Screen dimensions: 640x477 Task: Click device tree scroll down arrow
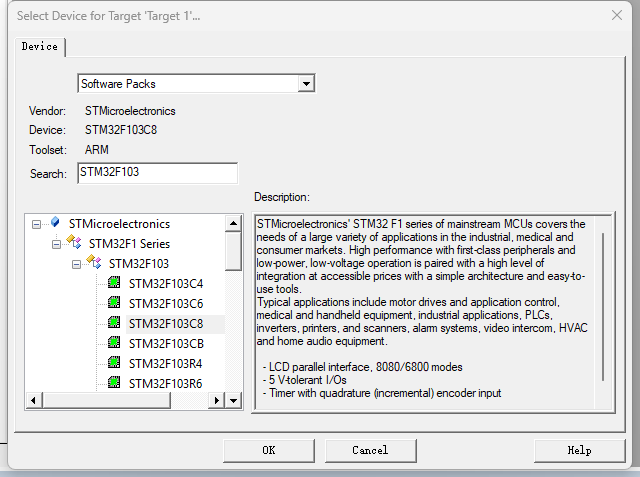tap(233, 400)
